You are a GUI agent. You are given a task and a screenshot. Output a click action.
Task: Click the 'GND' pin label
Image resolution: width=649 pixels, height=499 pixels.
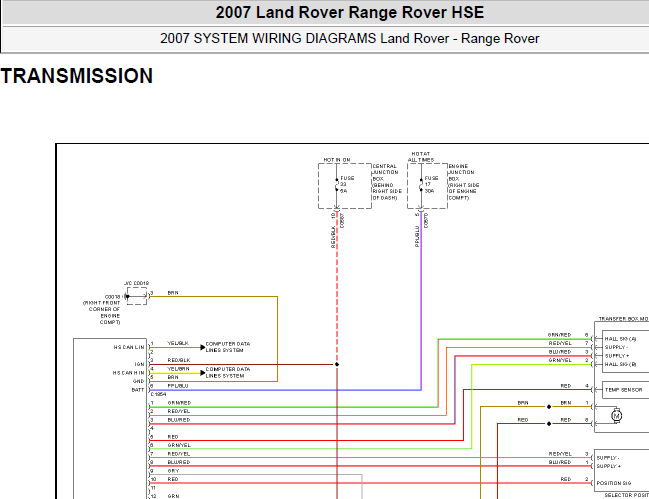139,381
